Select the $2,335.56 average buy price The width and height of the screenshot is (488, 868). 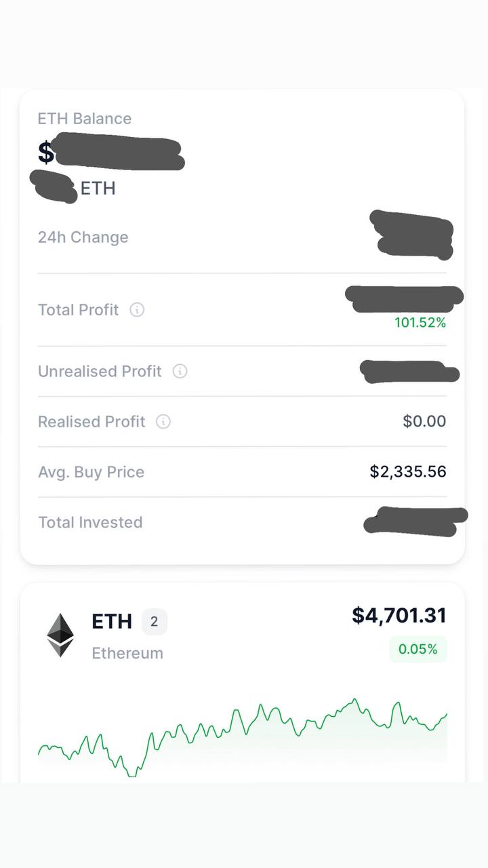coord(408,471)
